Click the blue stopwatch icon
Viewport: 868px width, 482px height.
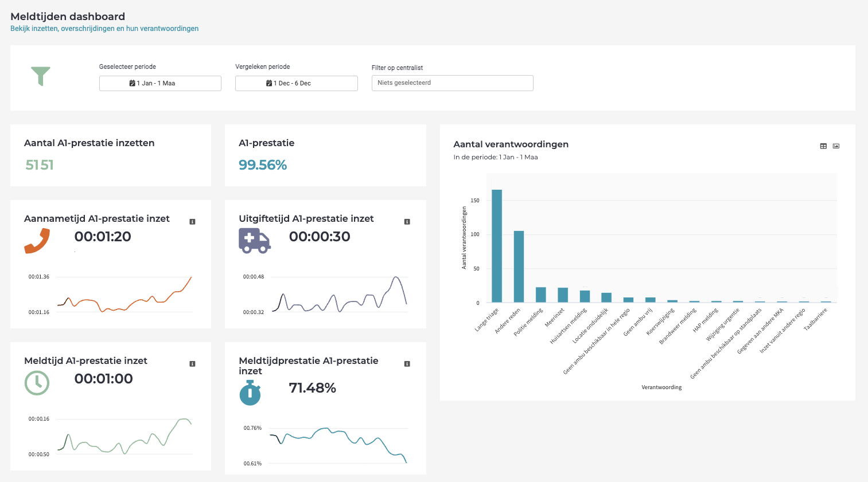250,393
